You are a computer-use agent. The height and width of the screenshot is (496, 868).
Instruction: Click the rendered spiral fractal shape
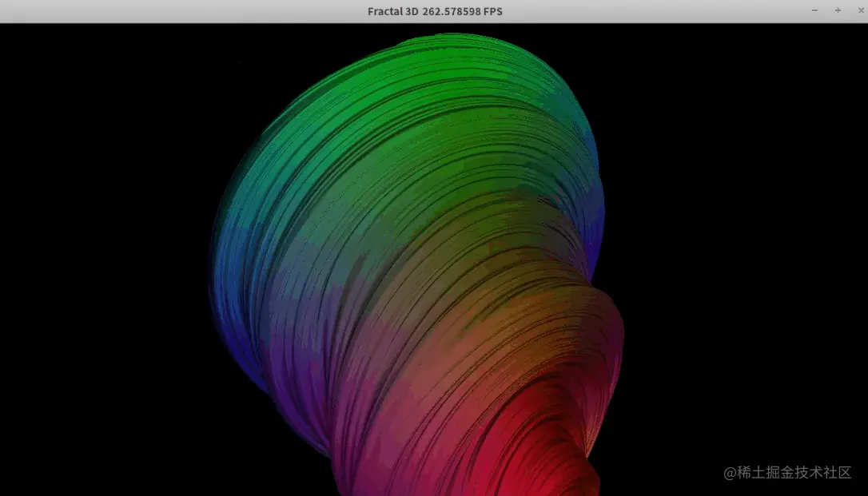coord(418,265)
